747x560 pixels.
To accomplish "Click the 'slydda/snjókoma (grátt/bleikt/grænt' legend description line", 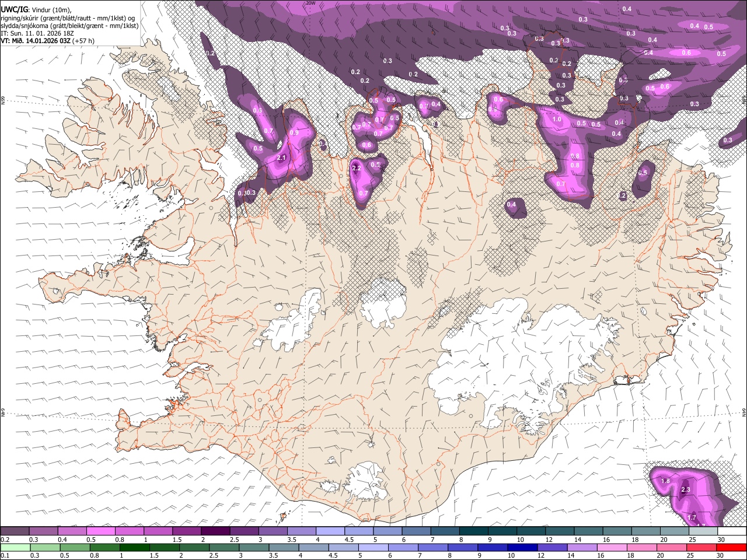I will (x=69, y=26).
